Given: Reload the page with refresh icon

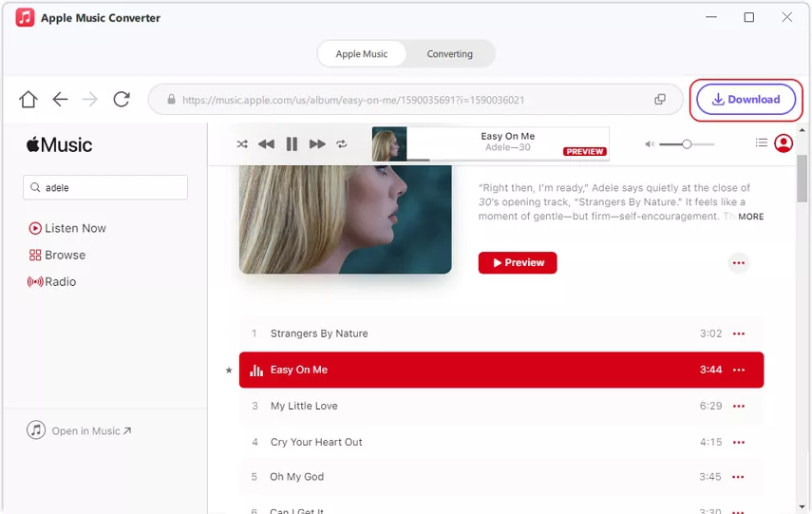Looking at the screenshot, I should pyautogui.click(x=122, y=100).
